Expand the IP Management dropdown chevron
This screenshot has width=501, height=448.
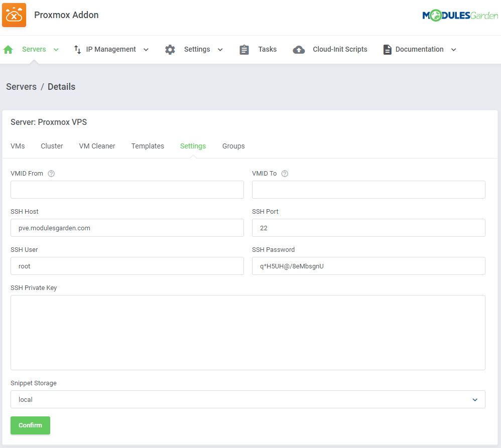point(146,50)
